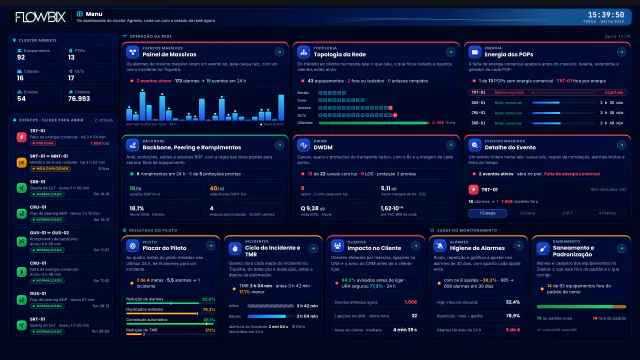This screenshot has height=360, width=640.
Task: Switch to the '4 Peering' tab
Action: point(607,213)
